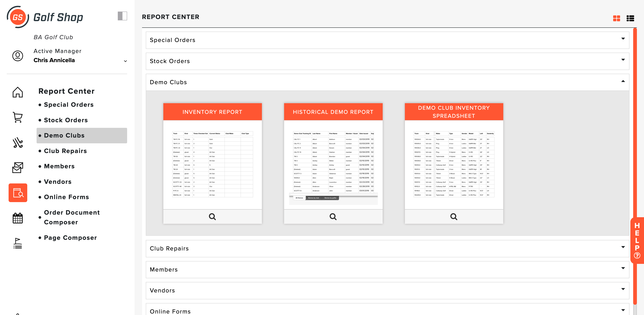Screen dimensions: 644x315
Task: Select Demo Clubs in sidebar menu
Action: click(82, 135)
